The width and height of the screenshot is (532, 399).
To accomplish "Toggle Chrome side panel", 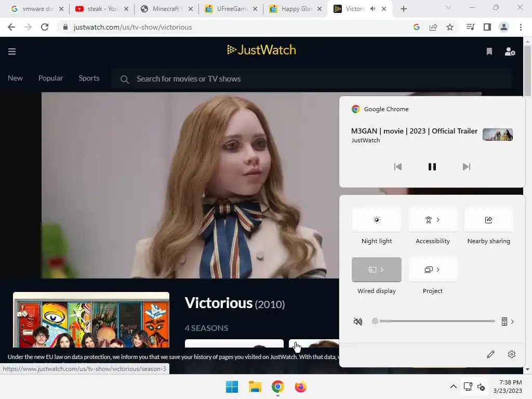I will (487, 27).
